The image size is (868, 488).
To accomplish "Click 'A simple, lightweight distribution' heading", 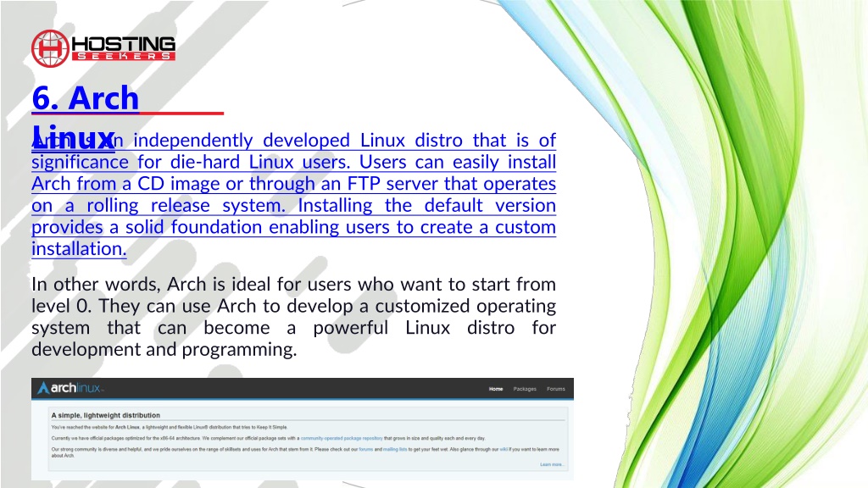I will pyautogui.click(x=106, y=415).
